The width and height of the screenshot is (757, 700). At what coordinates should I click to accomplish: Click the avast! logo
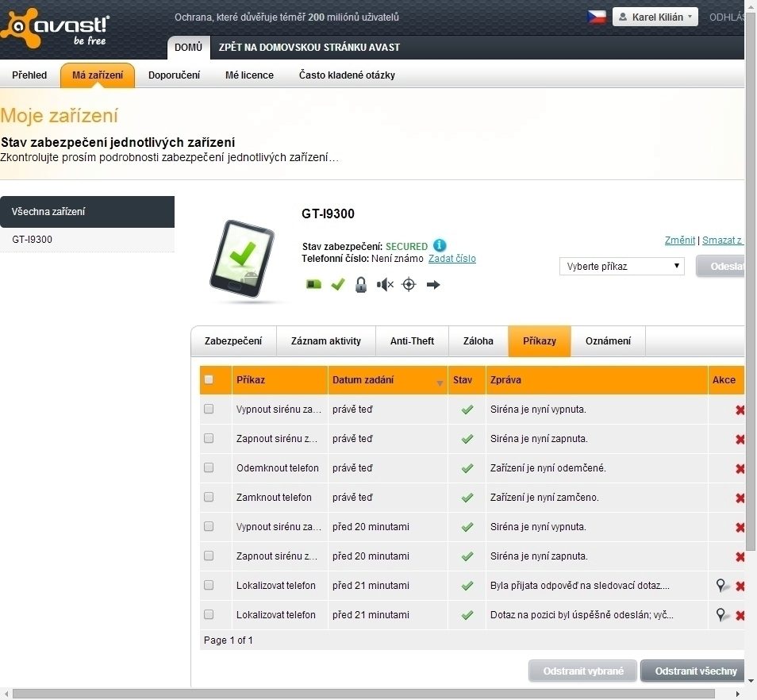55,28
